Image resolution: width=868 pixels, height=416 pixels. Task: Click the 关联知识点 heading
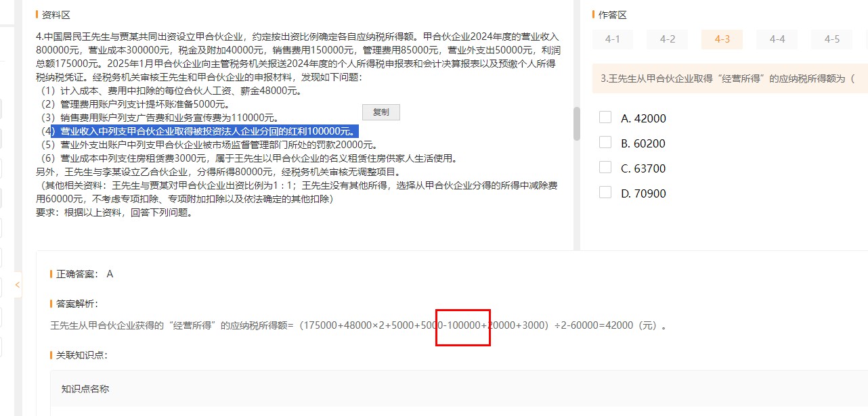[x=82, y=355]
